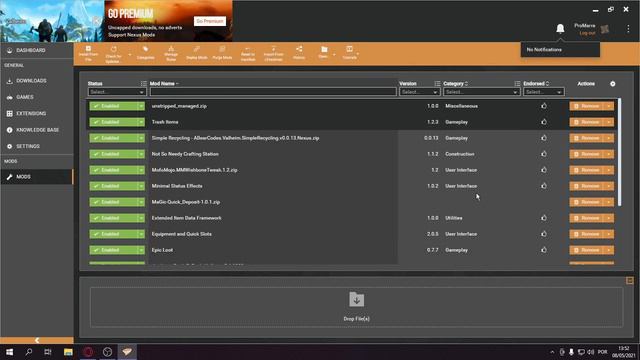
Task: Open Knowledge Base in the sidebar
Action: coord(37,130)
